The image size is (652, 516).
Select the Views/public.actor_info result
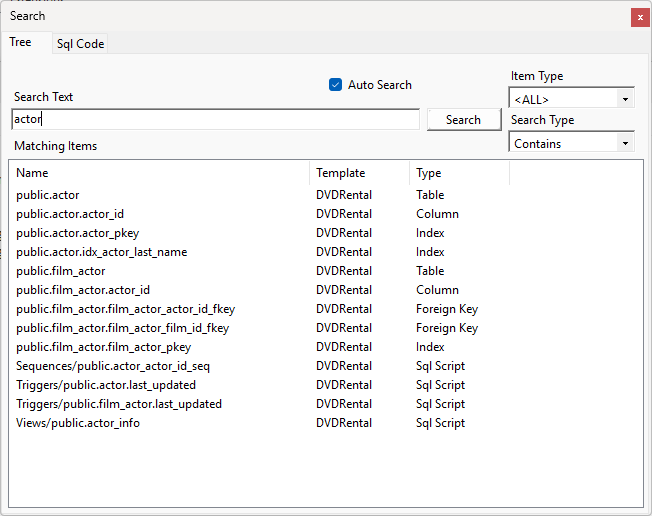(x=78, y=423)
